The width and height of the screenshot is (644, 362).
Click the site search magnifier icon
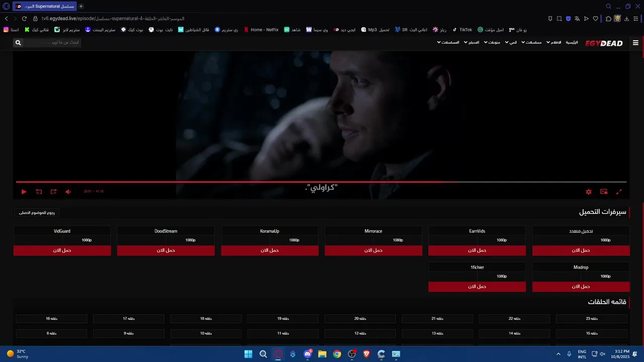tap(18, 43)
